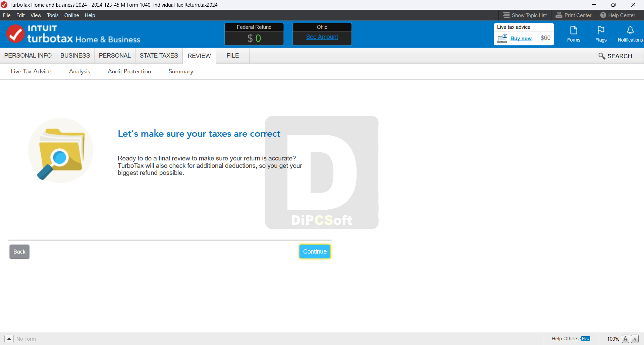Viewport: 644px width, 345px height.
Task: Open the Help menu
Action: 90,15
